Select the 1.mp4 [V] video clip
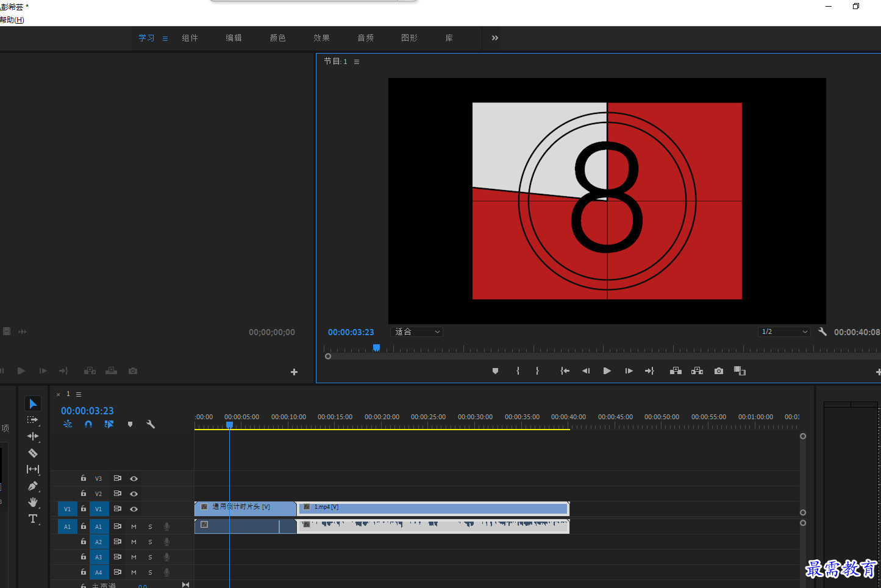The width and height of the screenshot is (881, 588). tap(433, 509)
